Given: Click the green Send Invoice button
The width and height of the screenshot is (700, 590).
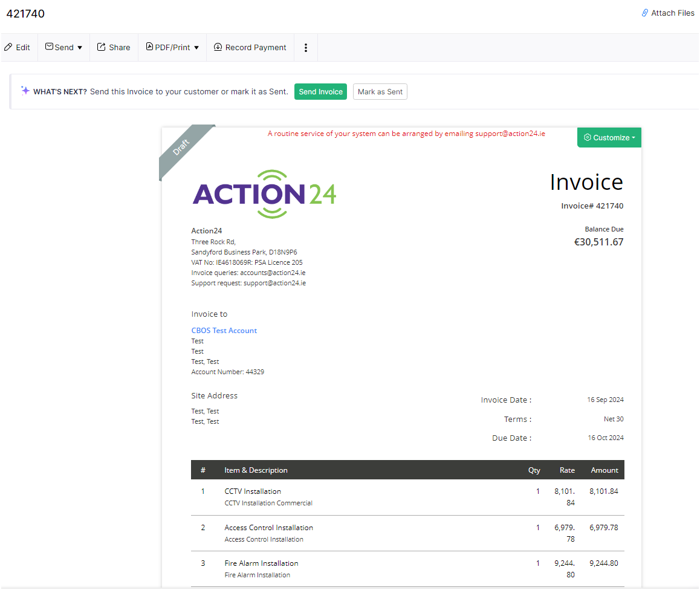Looking at the screenshot, I should pos(320,92).
